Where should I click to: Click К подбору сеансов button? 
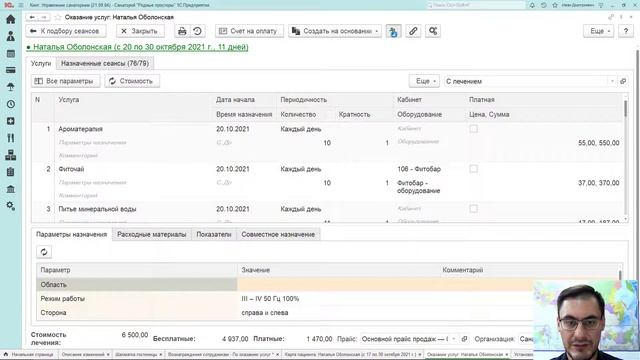coord(65,31)
